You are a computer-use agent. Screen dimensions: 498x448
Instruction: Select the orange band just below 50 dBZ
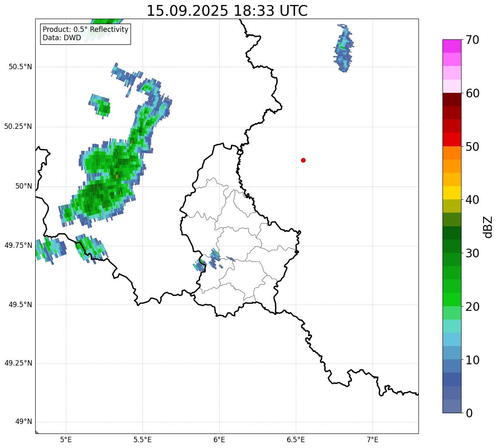click(452, 153)
